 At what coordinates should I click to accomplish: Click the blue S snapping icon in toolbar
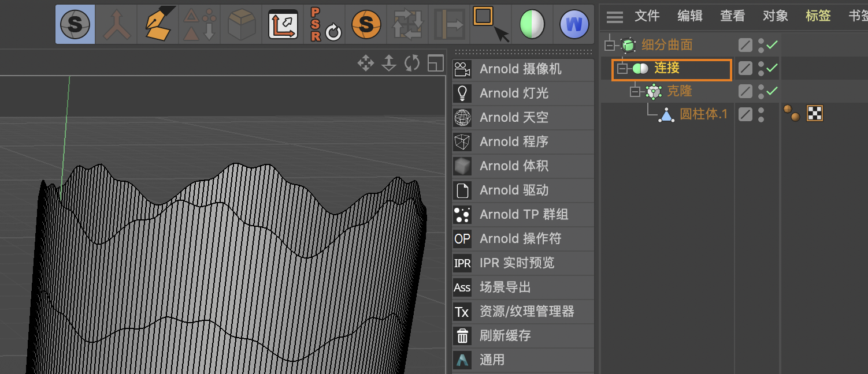tap(75, 24)
